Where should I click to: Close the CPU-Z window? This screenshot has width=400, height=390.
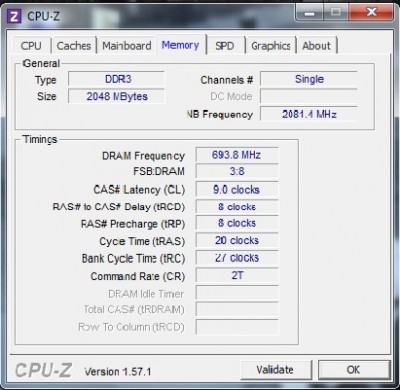(x=371, y=13)
